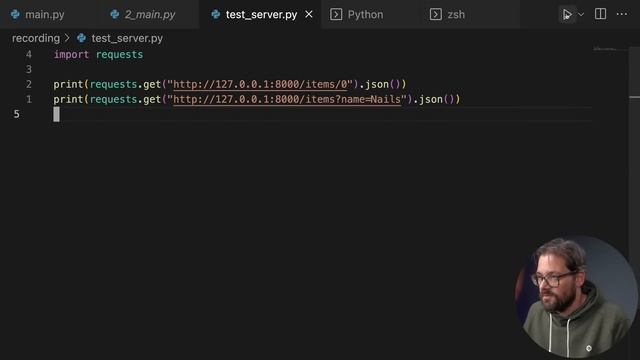Click the recording breadcrumb folder
The width and height of the screenshot is (640, 360).
click(x=36, y=38)
